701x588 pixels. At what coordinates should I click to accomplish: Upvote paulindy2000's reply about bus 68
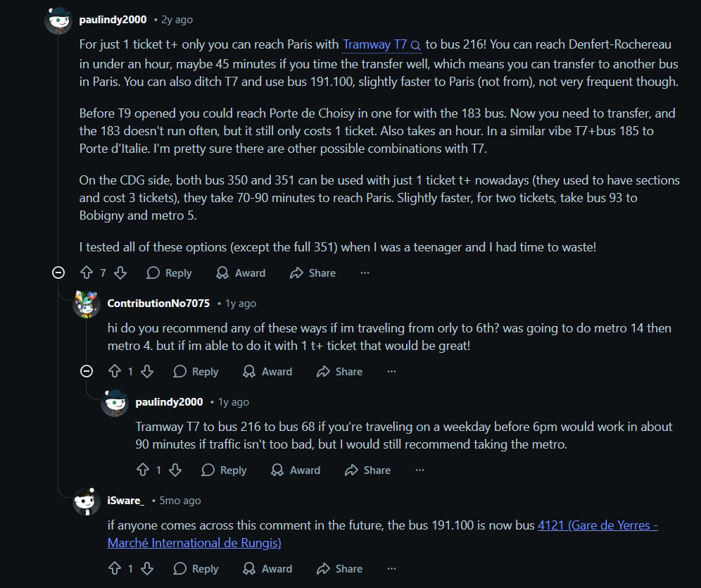143,470
